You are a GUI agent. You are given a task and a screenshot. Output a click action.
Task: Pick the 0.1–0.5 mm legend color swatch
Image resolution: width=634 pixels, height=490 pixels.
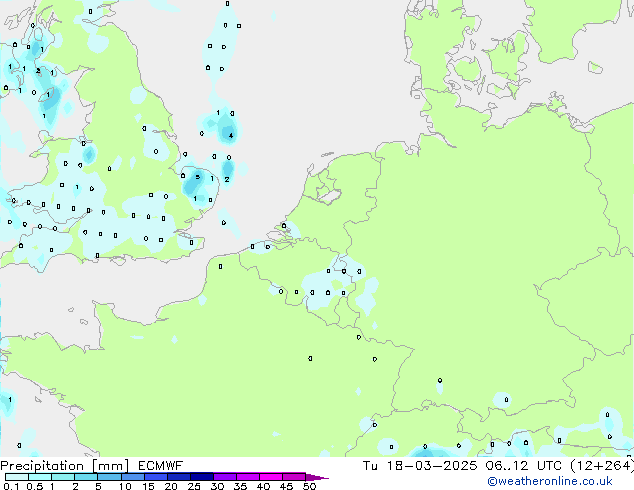17,477
